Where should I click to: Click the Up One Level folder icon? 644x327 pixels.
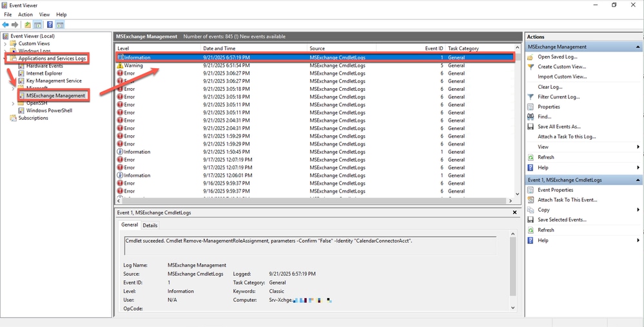point(28,24)
